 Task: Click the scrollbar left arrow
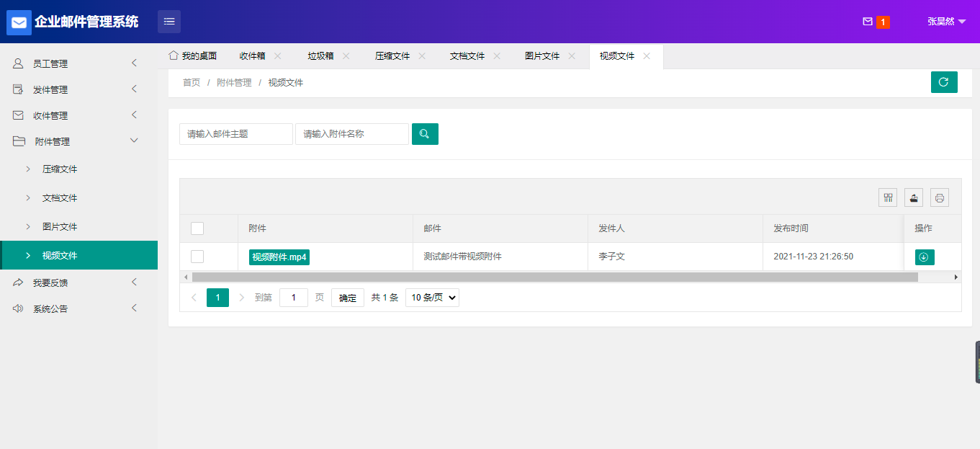[x=186, y=277]
